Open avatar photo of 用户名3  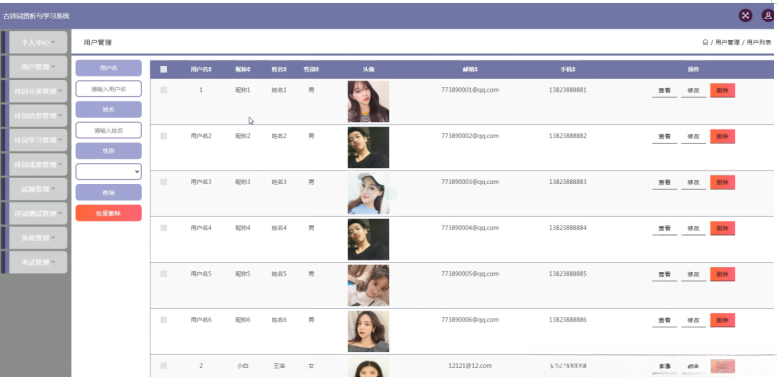pyautogui.click(x=368, y=193)
